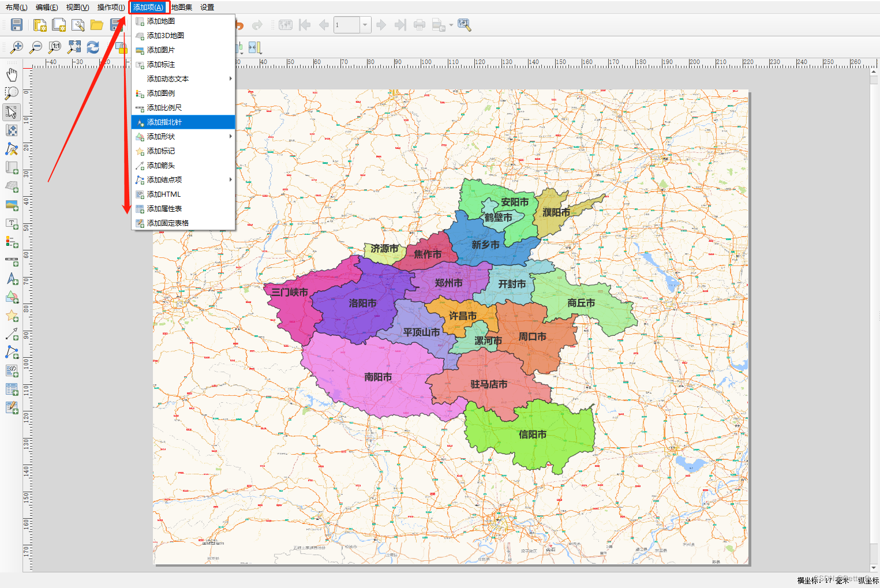Duplicate the current layout
Viewport: 880px width, 588px height.
pyautogui.click(x=59, y=25)
